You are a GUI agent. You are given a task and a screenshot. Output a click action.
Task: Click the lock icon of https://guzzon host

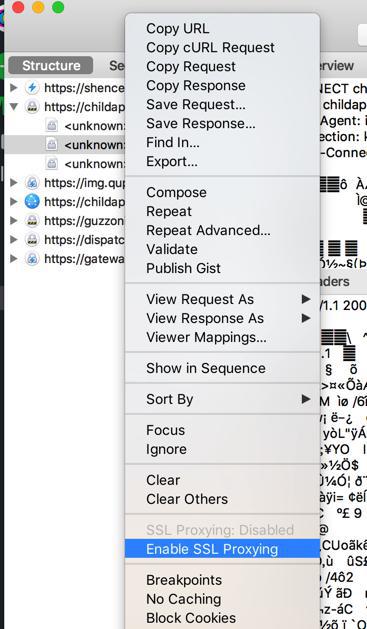tap(32, 221)
